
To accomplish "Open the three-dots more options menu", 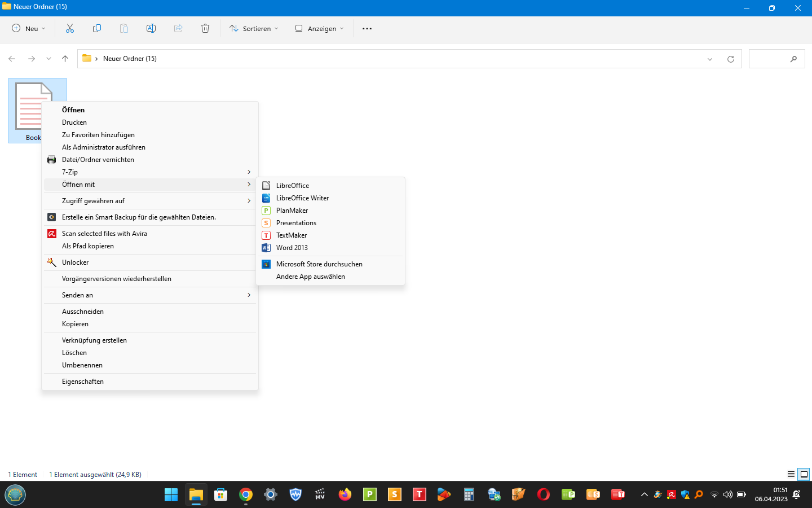I will coord(367,29).
